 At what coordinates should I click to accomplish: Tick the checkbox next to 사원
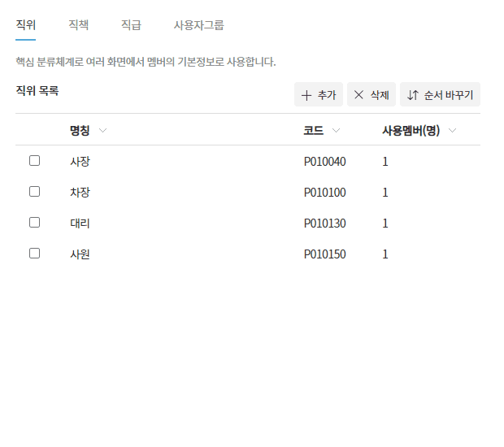click(x=34, y=254)
